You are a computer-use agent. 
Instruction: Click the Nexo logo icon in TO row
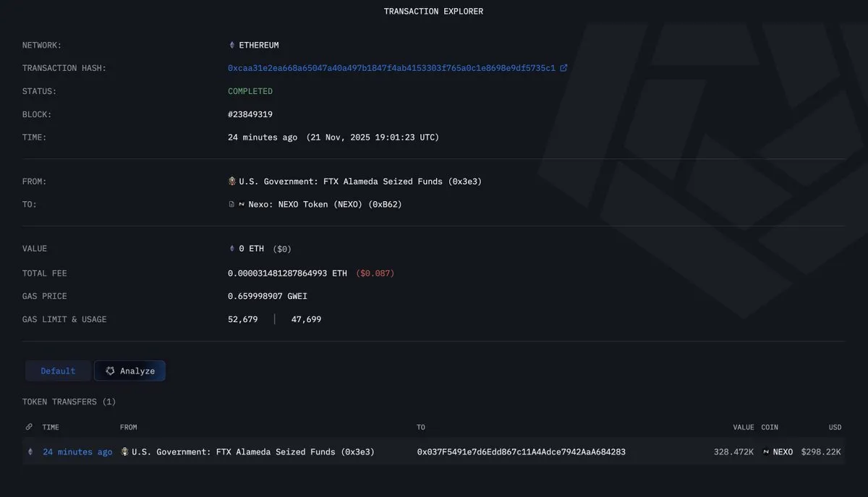[241, 205]
